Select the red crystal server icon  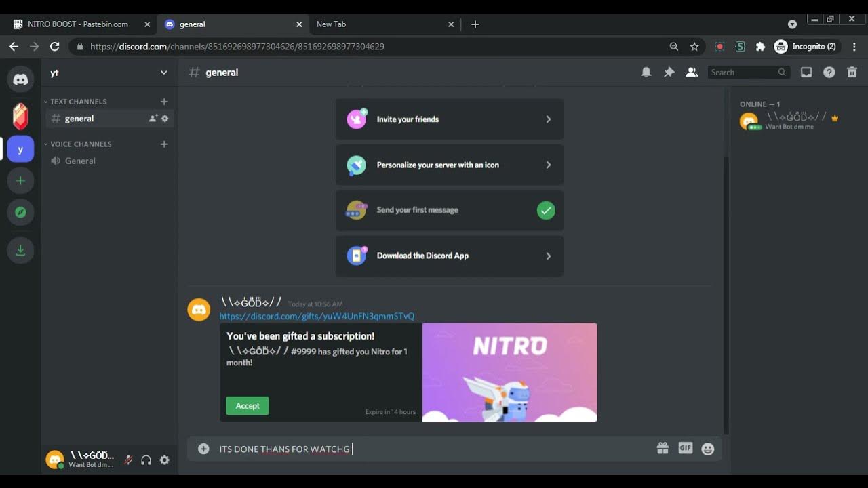click(x=20, y=117)
